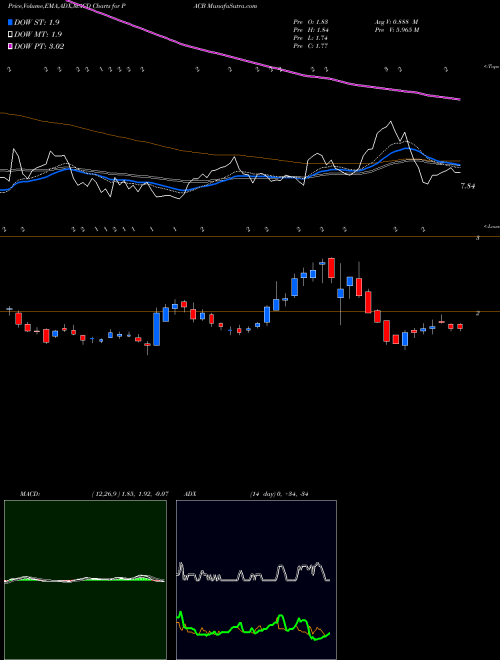This screenshot has height=660, width=500.
Task: Click the Pre L: 1.74 low value
Action: click(x=311, y=38)
